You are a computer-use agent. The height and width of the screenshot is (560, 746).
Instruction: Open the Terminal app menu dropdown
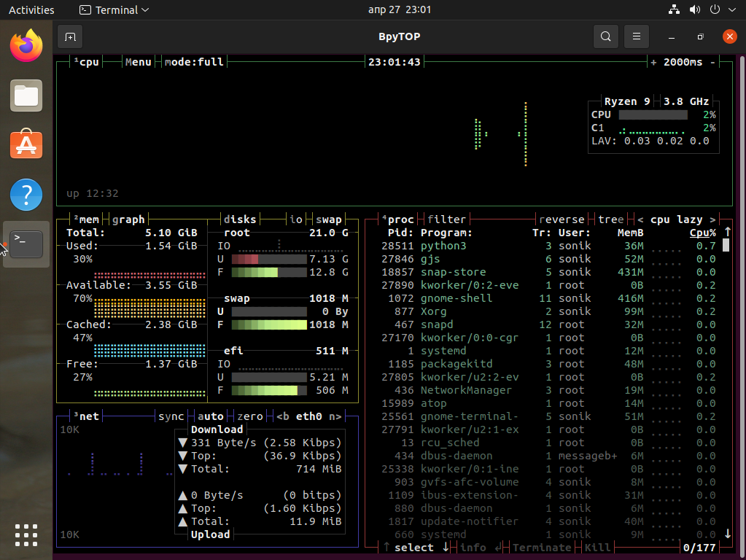[x=114, y=10]
